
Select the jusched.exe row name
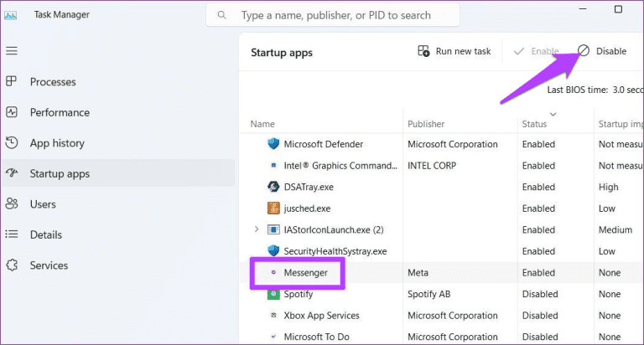307,209
